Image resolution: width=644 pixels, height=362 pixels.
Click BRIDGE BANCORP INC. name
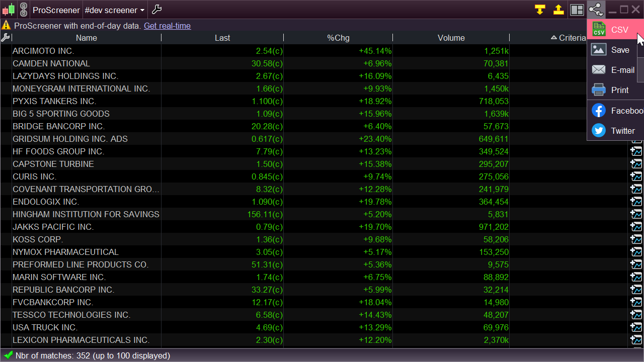tap(58, 126)
